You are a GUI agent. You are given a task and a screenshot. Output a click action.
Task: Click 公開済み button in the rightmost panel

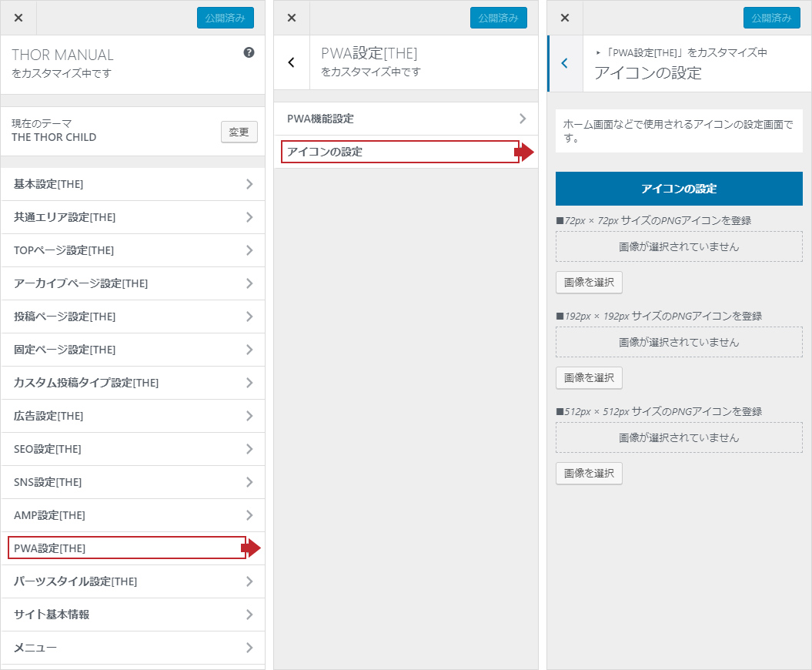pos(771,18)
